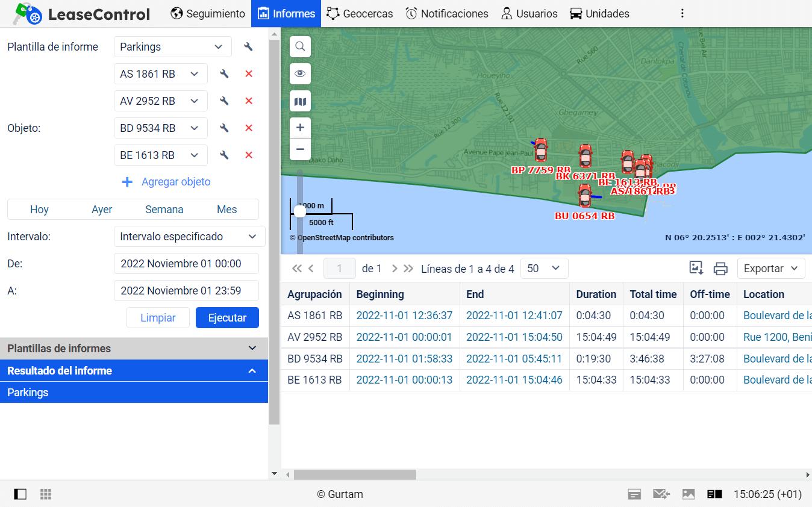Image resolution: width=812 pixels, height=507 pixels.
Task: Open the apps grid icon
Action: pyautogui.click(x=46, y=494)
